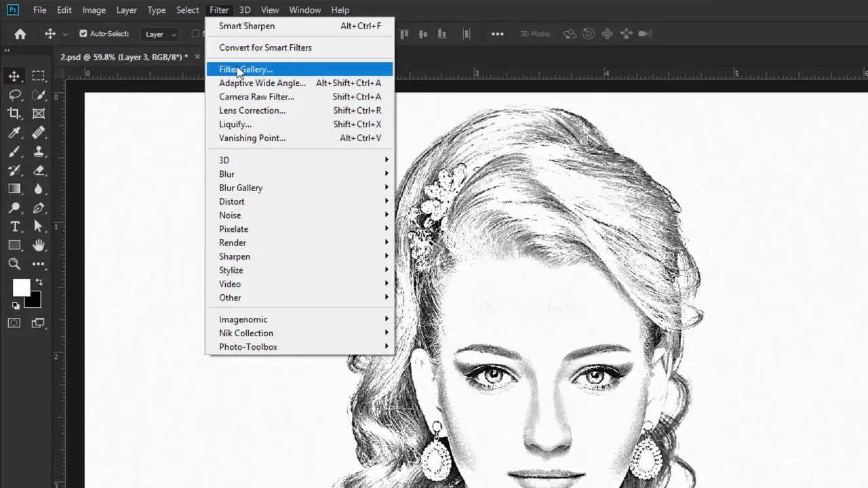
Task: Open Move tool preset picker arrow
Action: point(65,34)
